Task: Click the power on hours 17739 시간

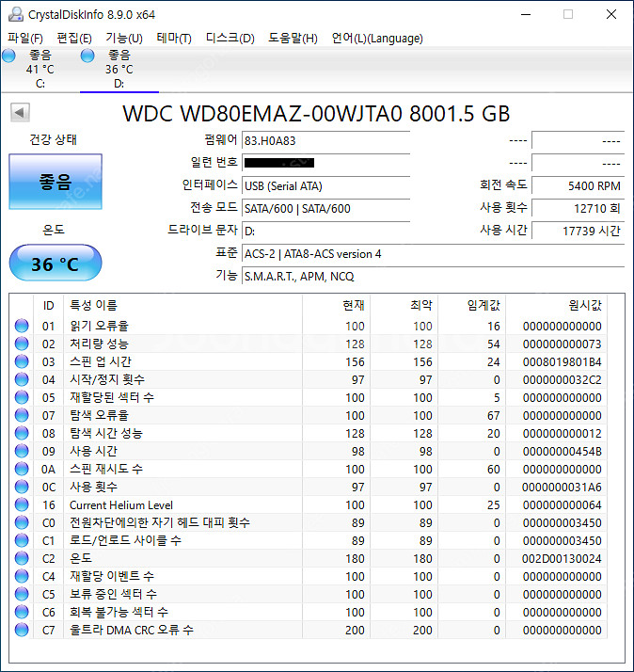Action: pyautogui.click(x=578, y=232)
